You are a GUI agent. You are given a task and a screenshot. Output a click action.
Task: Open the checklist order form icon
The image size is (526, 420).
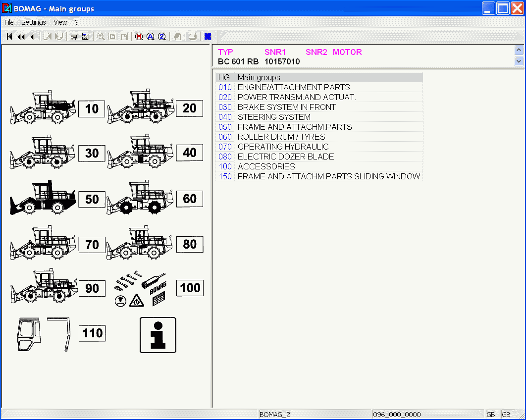click(x=86, y=37)
